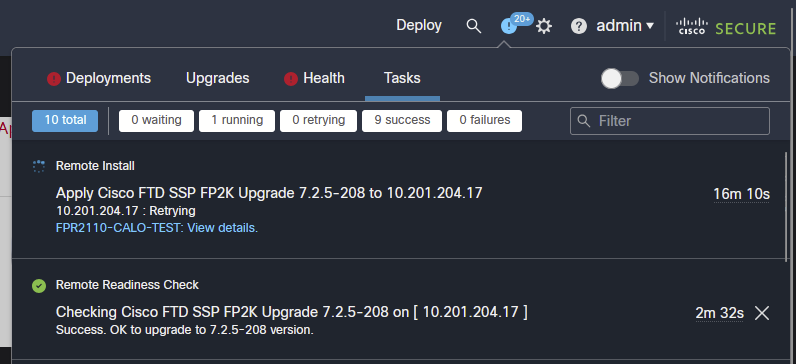Click the Checking Cisco FTD SSP FP2K Upgrade title
This screenshot has width=796, height=364.
point(291,313)
